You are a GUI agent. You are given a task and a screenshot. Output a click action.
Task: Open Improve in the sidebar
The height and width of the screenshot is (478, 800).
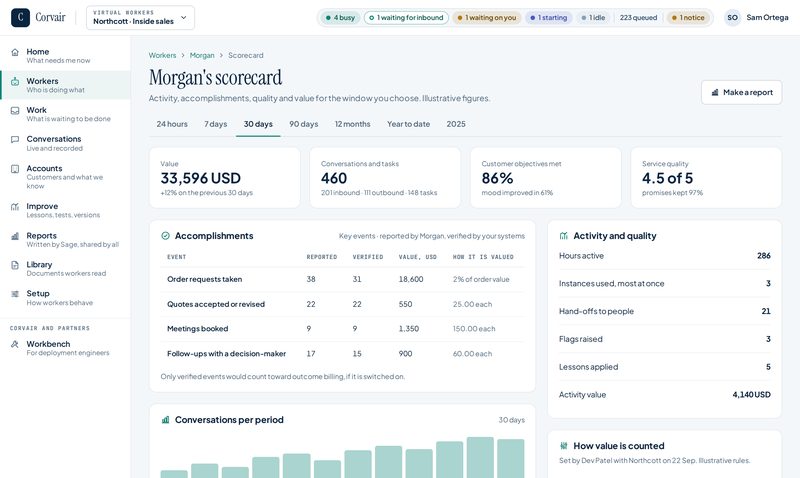point(65,210)
